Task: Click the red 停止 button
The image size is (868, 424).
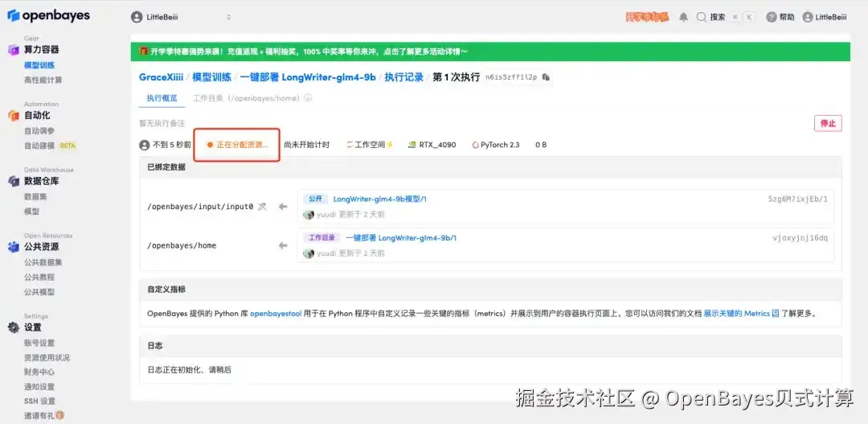Action: (828, 123)
